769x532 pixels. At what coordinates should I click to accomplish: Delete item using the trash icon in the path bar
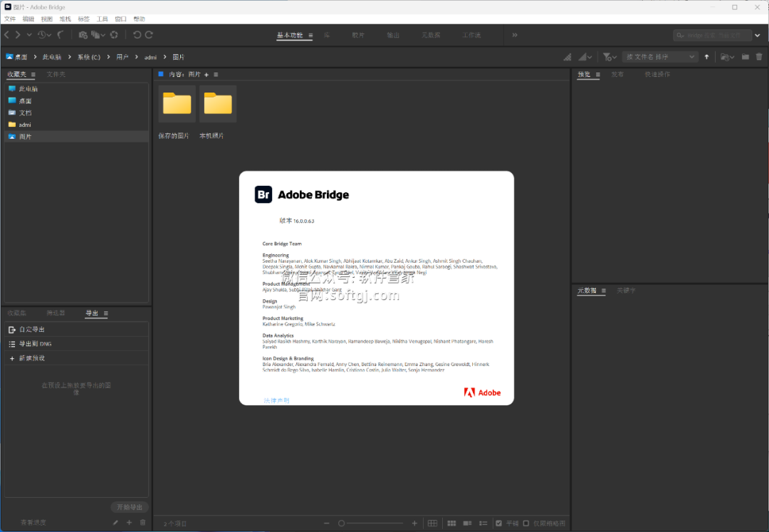[x=759, y=56]
